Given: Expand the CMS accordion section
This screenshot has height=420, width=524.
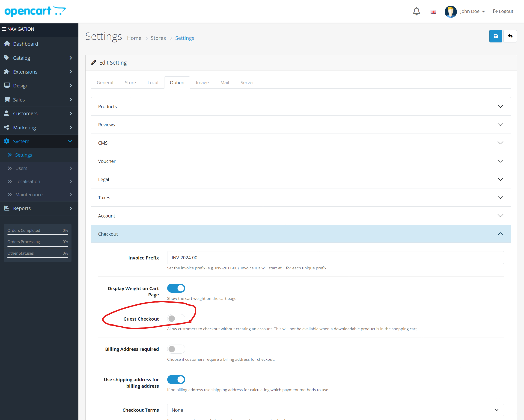Looking at the screenshot, I should coord(301,143).
